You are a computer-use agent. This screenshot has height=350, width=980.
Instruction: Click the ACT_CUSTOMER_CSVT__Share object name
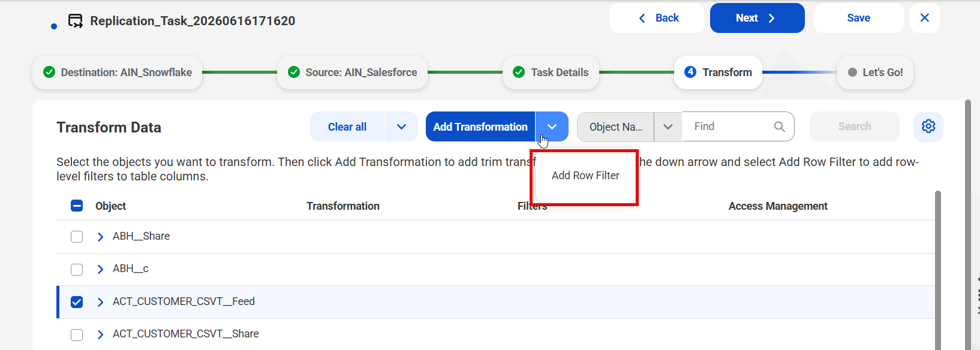pos(186,334)
